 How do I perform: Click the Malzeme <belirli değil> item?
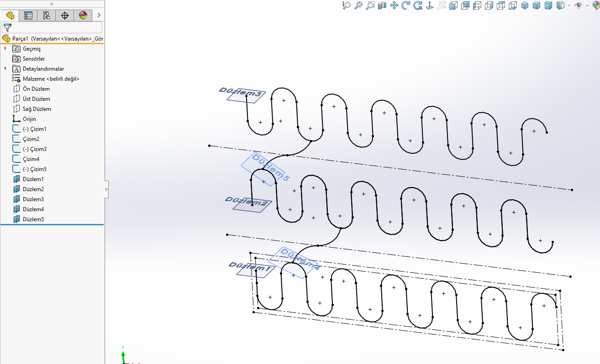(51, 79)
